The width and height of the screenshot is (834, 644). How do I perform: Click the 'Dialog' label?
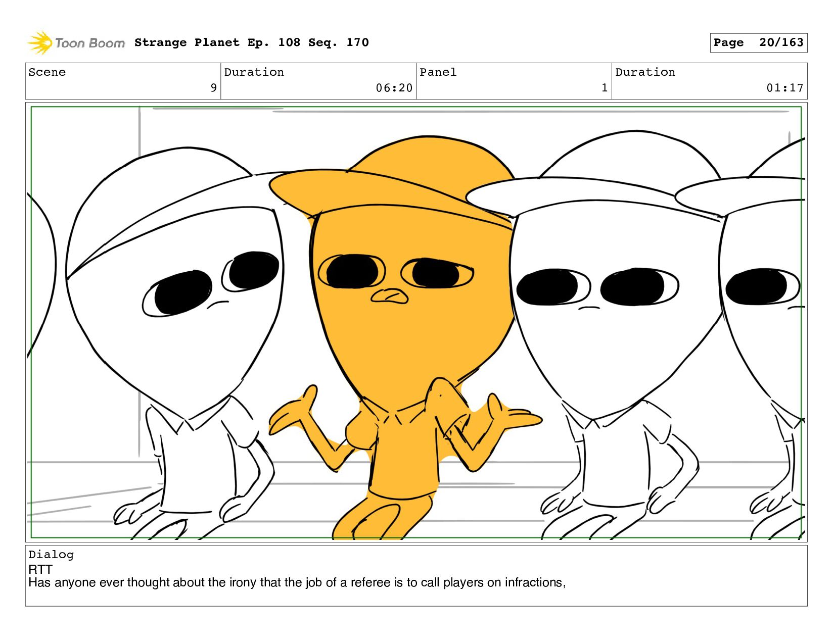click(x=51, y=555)
